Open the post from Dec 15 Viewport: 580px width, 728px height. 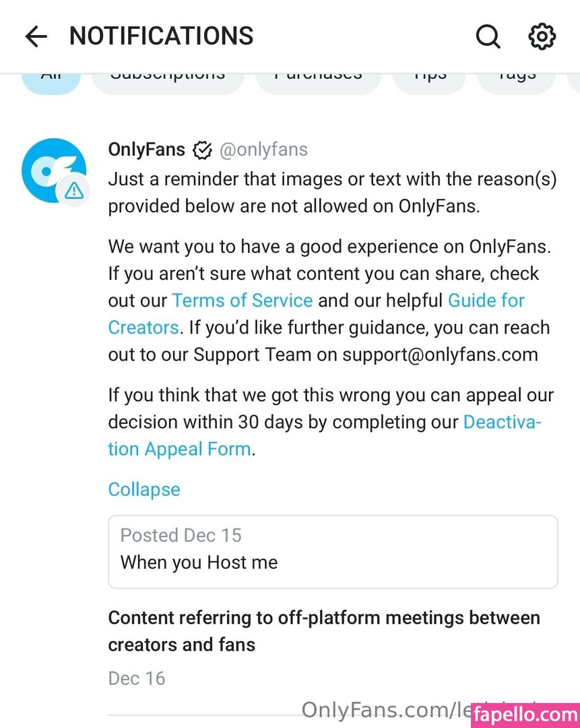pyautogui.click(x=333, y=552)
